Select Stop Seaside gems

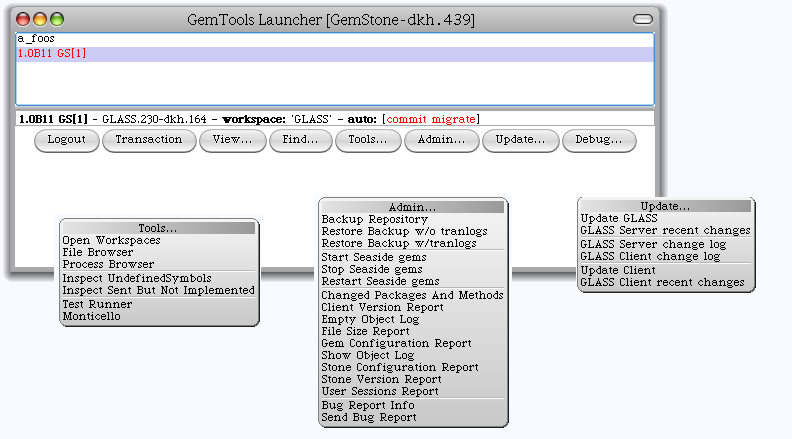coord(413,269)
